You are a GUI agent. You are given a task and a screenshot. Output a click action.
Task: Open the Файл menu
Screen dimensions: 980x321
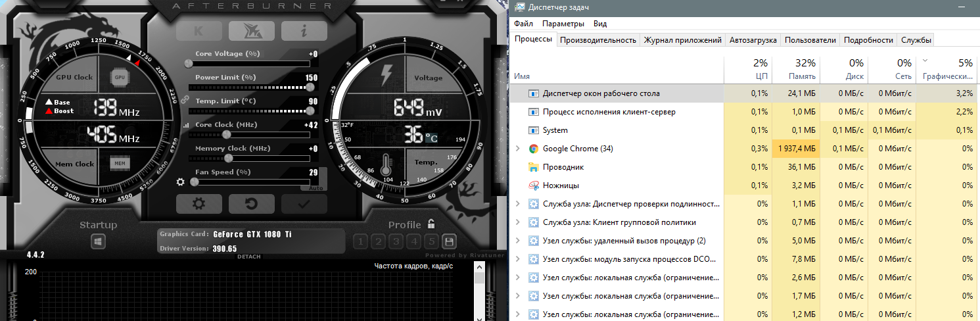pos(524,24)
